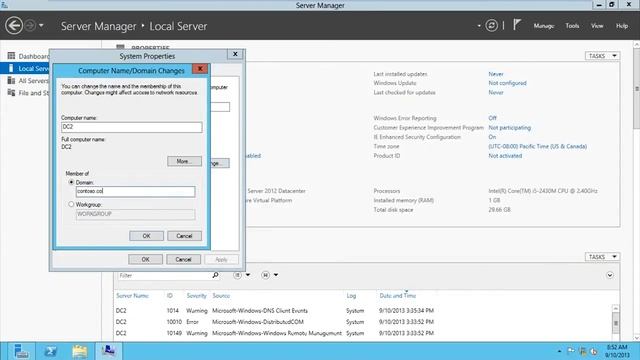Select Dashboard in the sidebar
Screen dimensions: 640x360
(34, 56)
